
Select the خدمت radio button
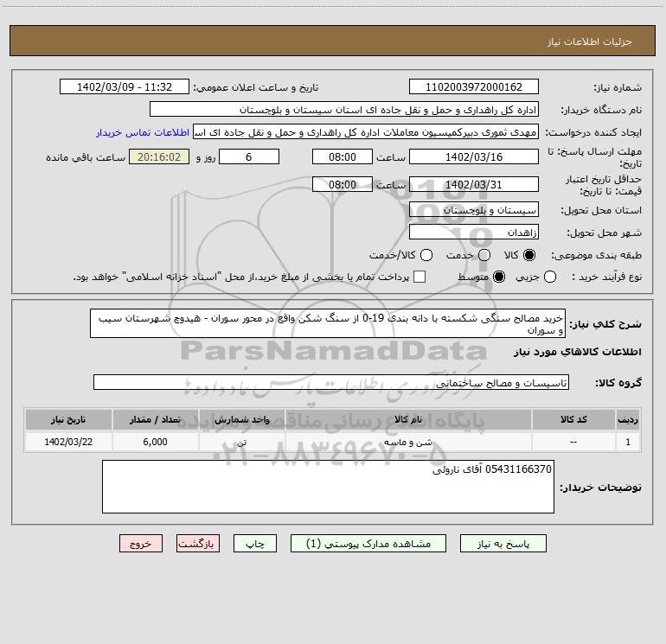point(484,255)
